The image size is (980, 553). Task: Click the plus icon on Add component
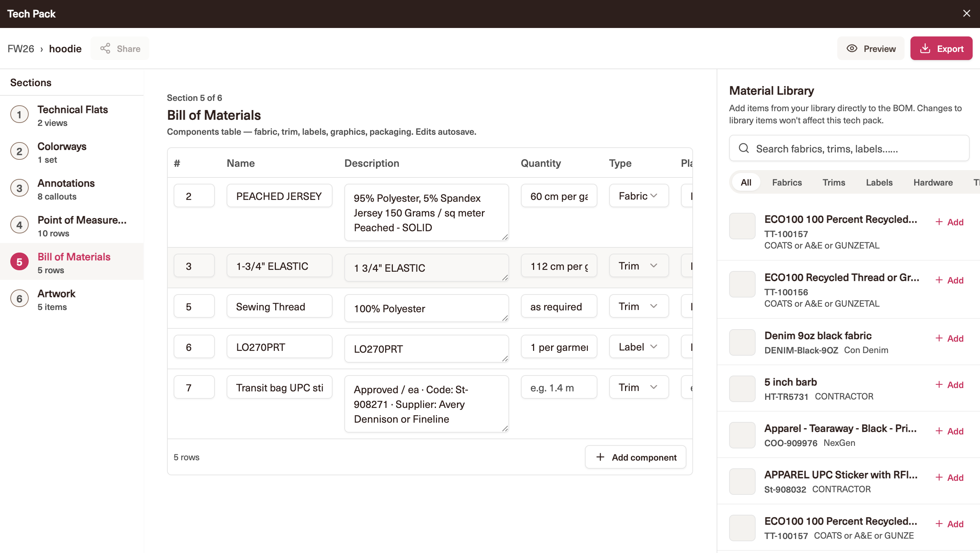(600, 457)
